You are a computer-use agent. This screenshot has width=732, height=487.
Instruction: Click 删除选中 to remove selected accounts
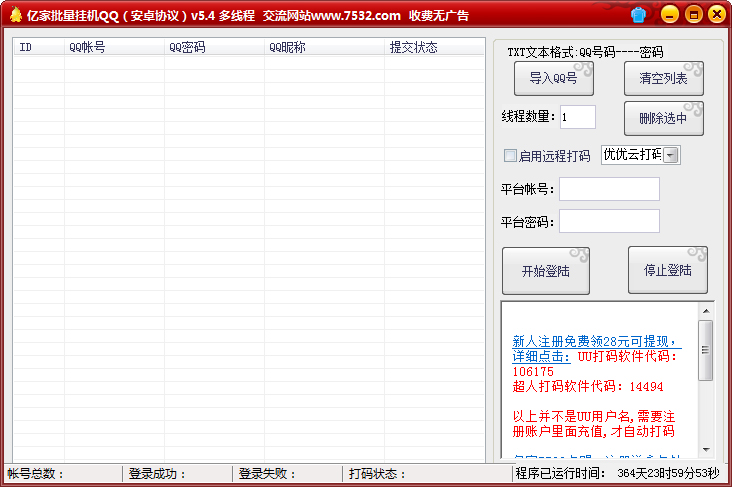[x=663, y=118]
